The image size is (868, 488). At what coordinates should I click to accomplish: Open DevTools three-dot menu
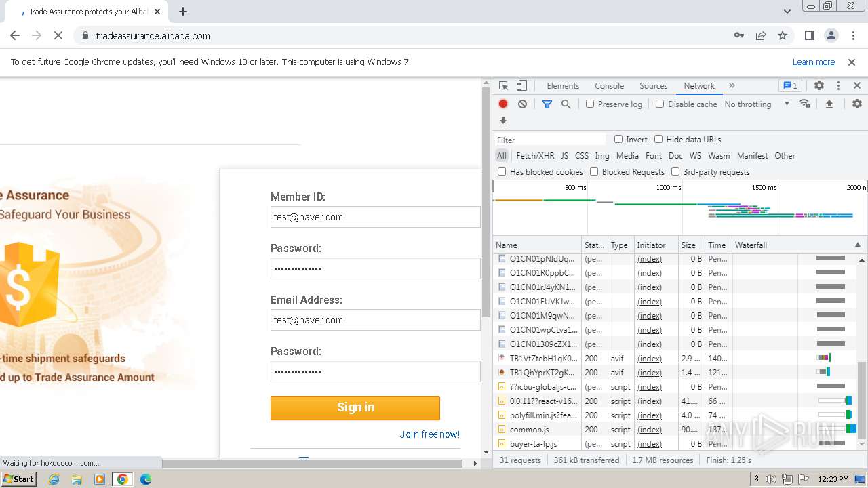pyautogui.click(x=838, y=86)
